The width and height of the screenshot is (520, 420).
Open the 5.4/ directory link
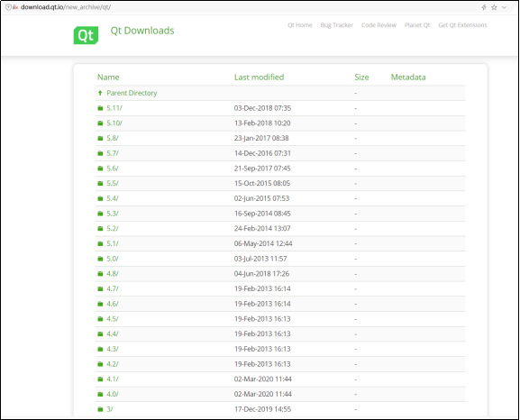pos(113,198)
